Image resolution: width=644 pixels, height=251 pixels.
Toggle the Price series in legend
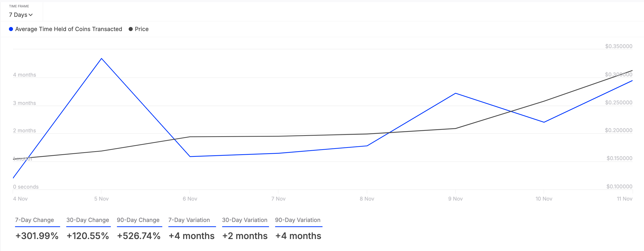(139, 29)
